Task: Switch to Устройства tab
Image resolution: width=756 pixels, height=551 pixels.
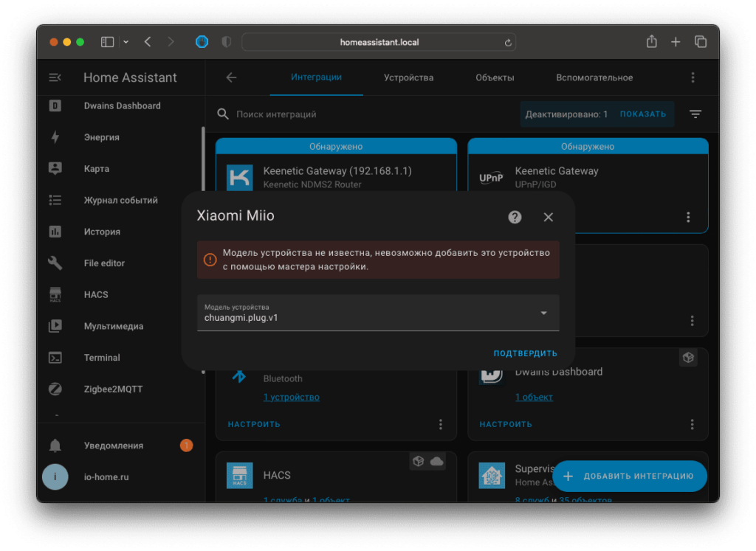Action: tap(408, 77)
